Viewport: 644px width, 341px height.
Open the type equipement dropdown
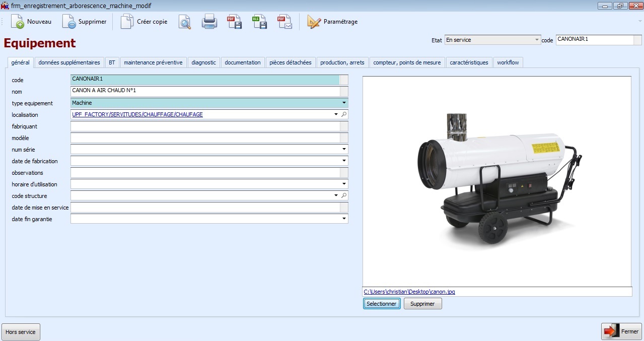(x=344, y=103)
